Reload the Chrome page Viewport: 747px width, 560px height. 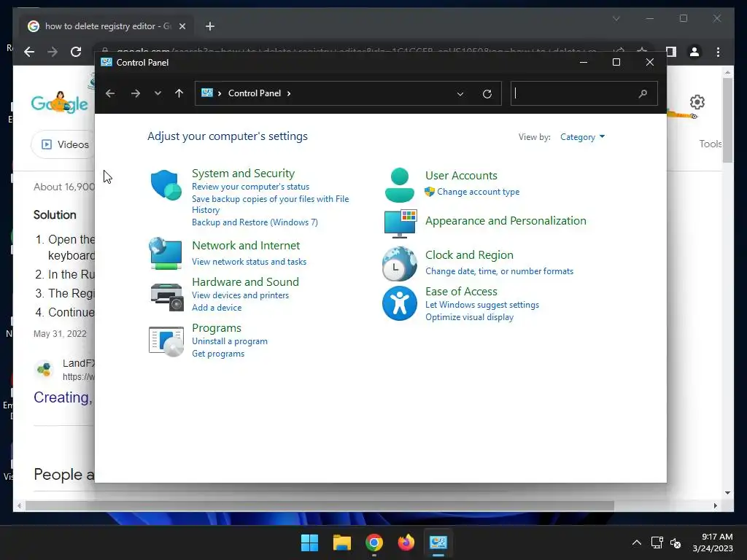click(x=76, y=52)
